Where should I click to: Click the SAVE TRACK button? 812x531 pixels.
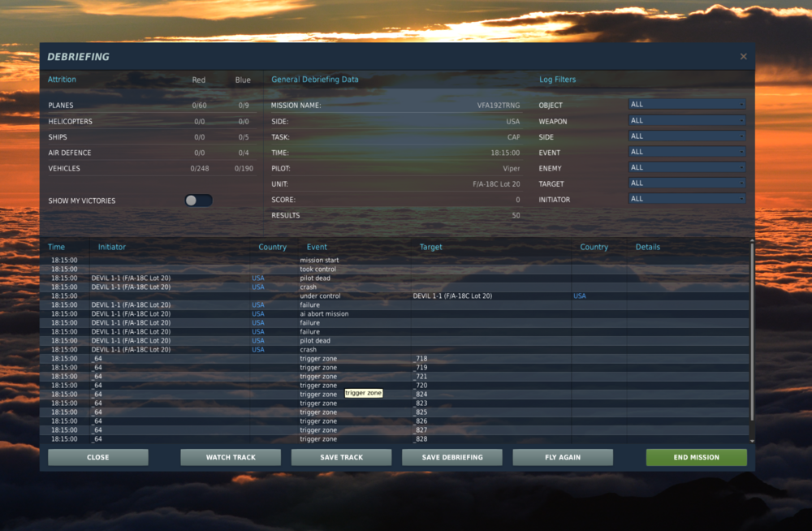[x=341, y=457]
